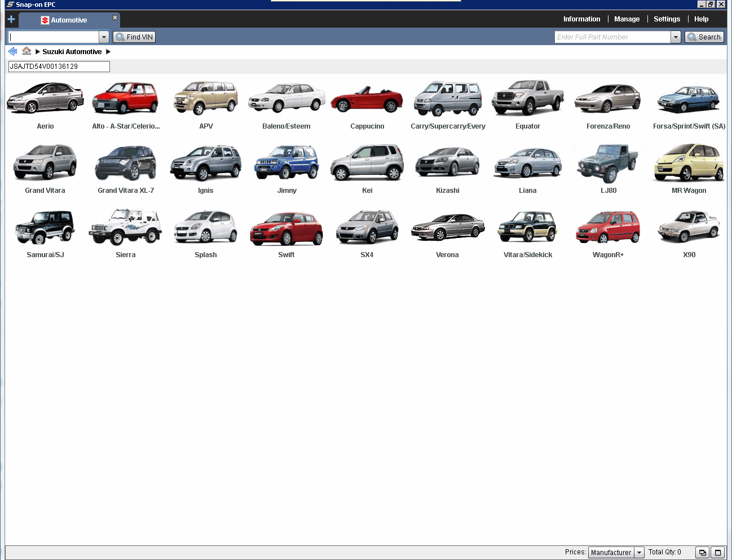The image size is (732, 560).
Task: Select the SX4 silver car image
Action: pyautogui.click(x=367, y=227)
